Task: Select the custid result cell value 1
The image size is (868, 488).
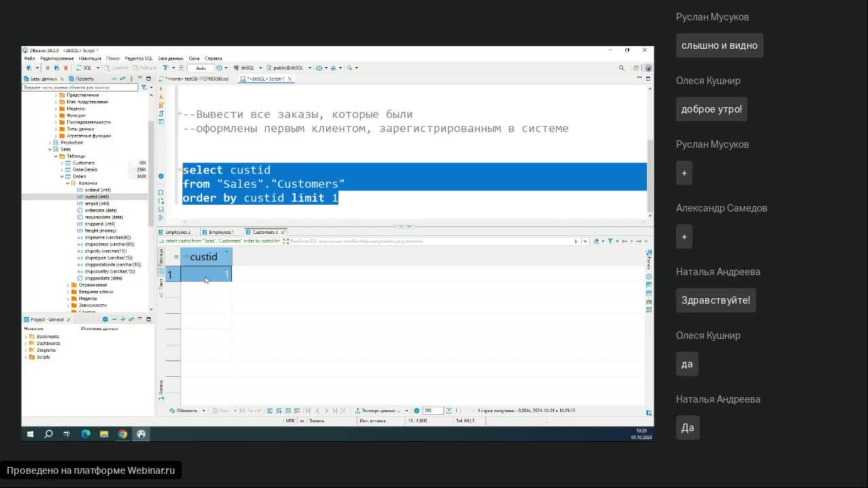Action: 206,274
